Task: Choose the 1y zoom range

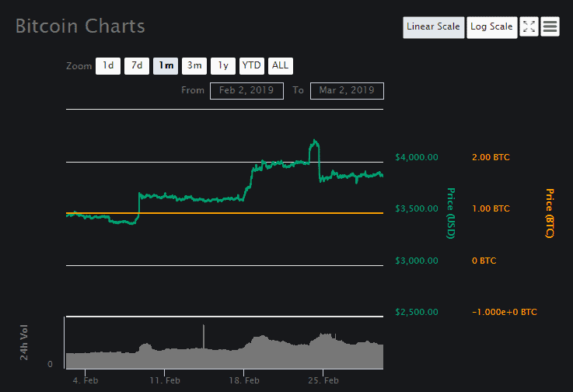Action: [x=223, y=66]
